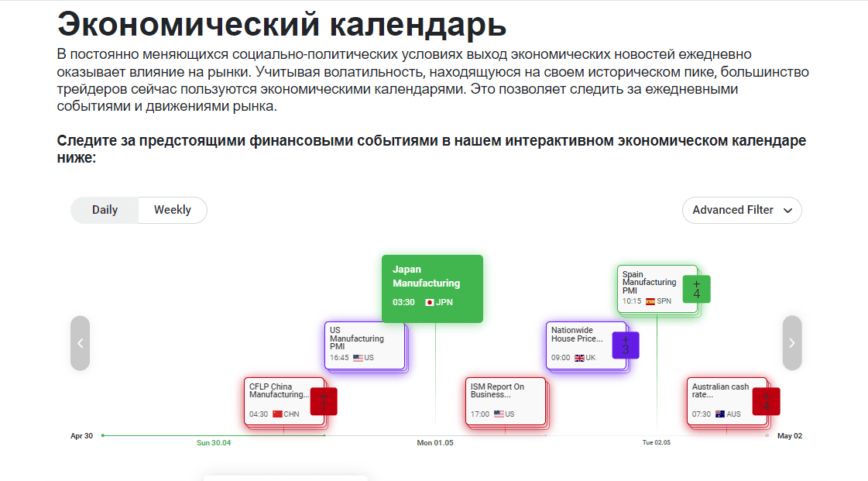Image resolution: width=868 pixels, height=481 pixels.
Task: Expand the green +4 badge on Spain card
Action: [696, 289]
